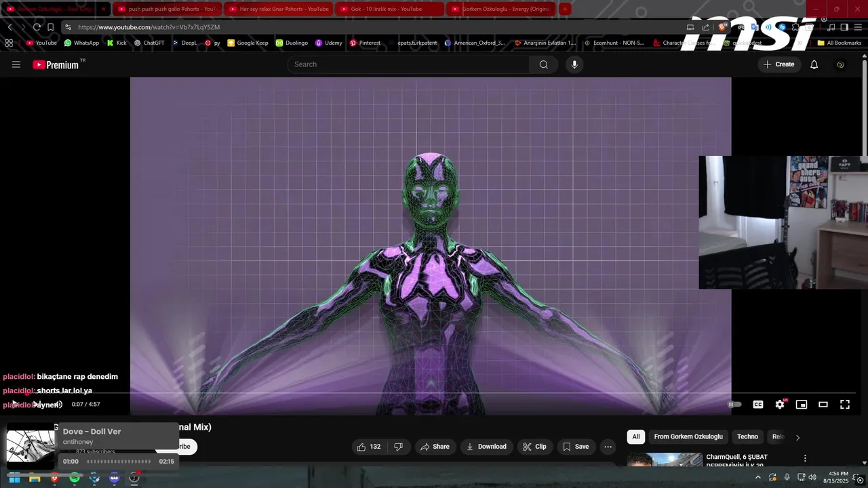Like the video with 132 likes
The width and height of the screenshot is (868, 488).
click(x=369, y=447)
